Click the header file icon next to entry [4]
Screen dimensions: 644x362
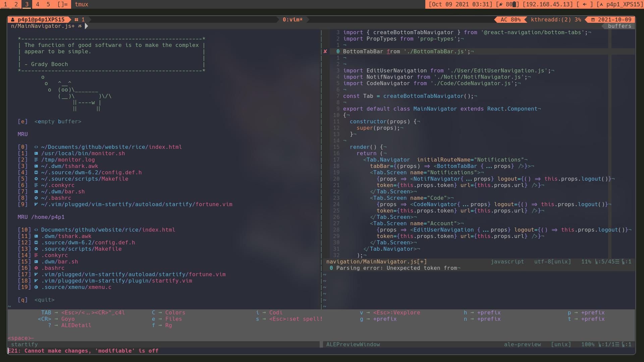click(36, 173)
